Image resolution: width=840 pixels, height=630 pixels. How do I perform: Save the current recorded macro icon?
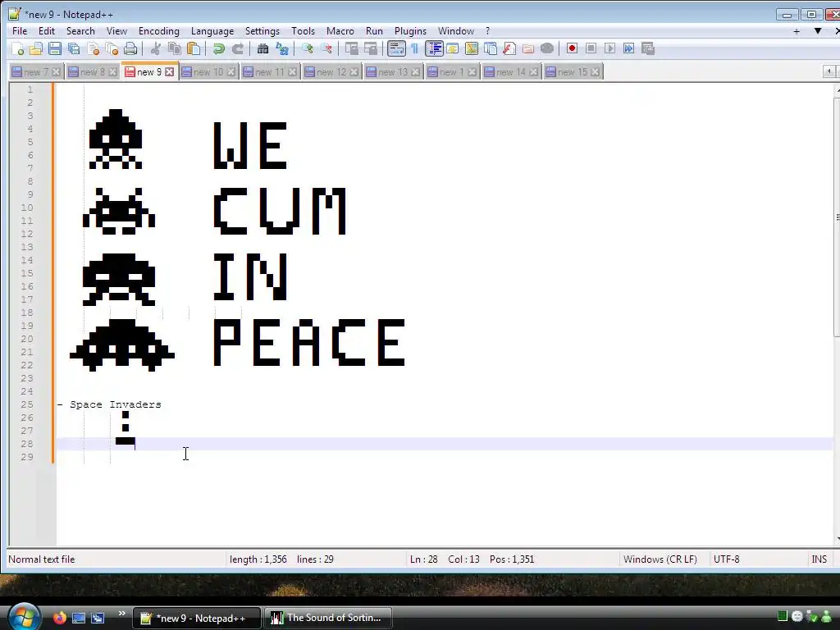click(648, 48)
